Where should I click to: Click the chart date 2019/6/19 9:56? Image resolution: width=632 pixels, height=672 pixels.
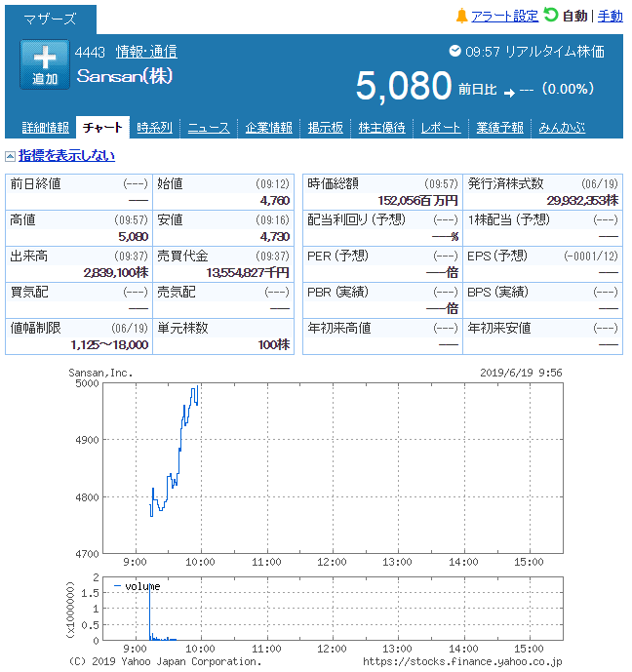[x=521, y=373]
